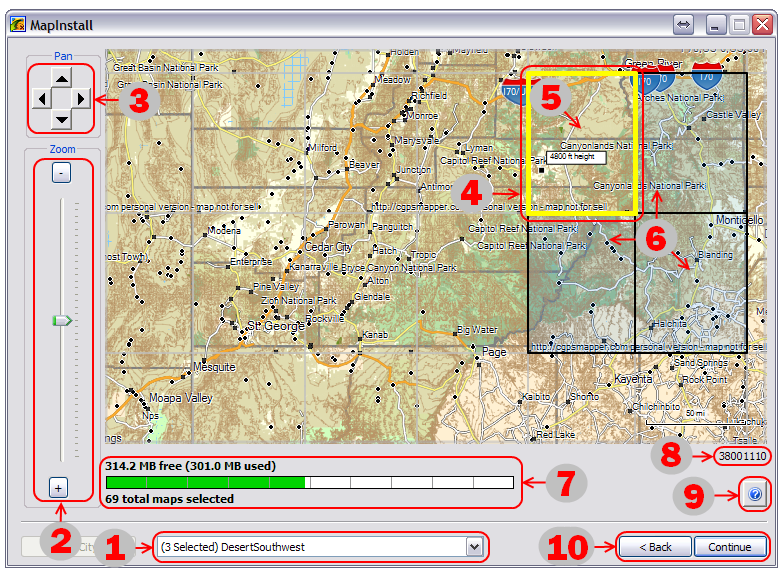Open help with the question mark icon
783x574 pixels.
[x=754, y=495]
